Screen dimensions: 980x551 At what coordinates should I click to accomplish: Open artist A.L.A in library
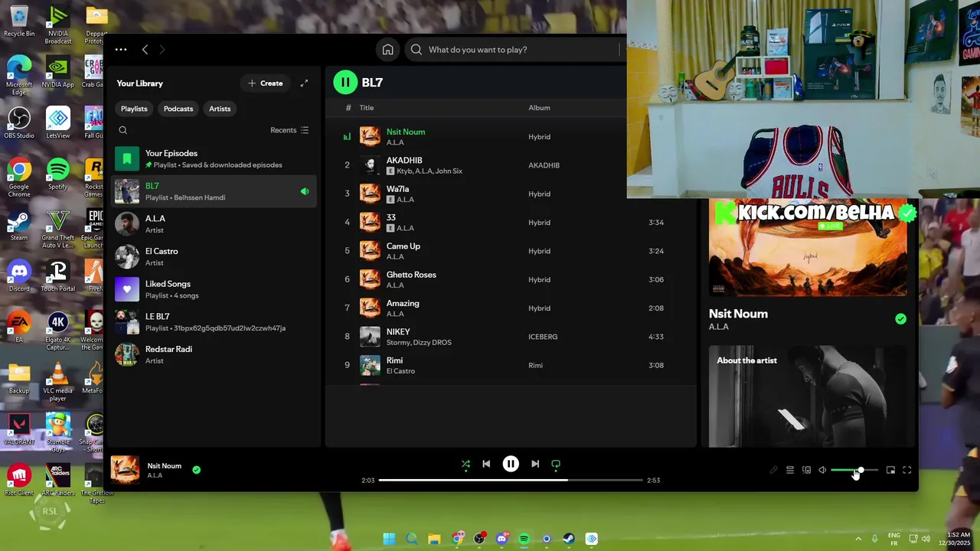[x=214, y=224]
